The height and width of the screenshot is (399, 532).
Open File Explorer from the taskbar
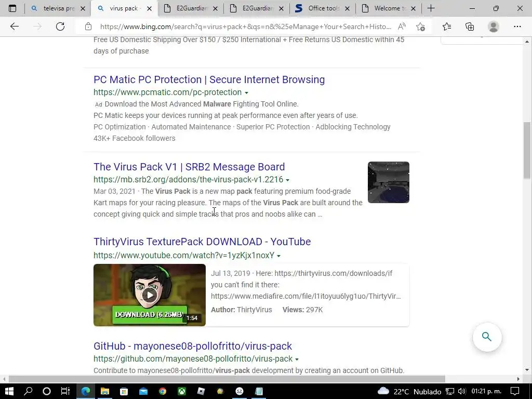[x=104, y=391]
